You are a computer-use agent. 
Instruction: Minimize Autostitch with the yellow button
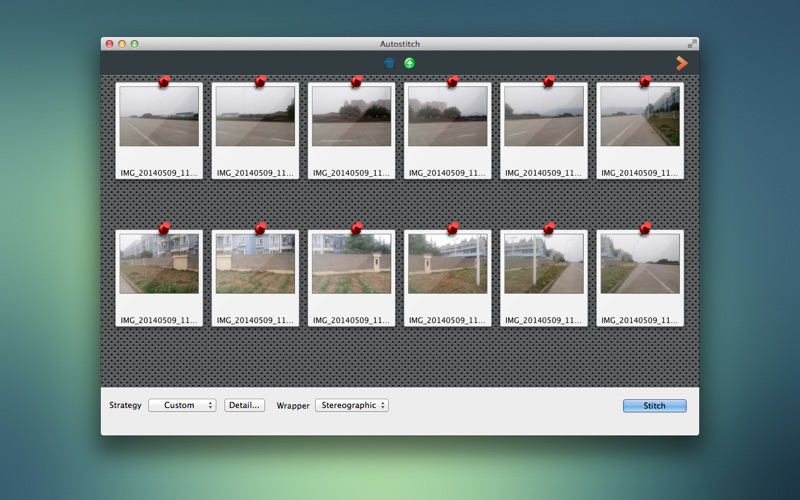[x=122, y=44]
